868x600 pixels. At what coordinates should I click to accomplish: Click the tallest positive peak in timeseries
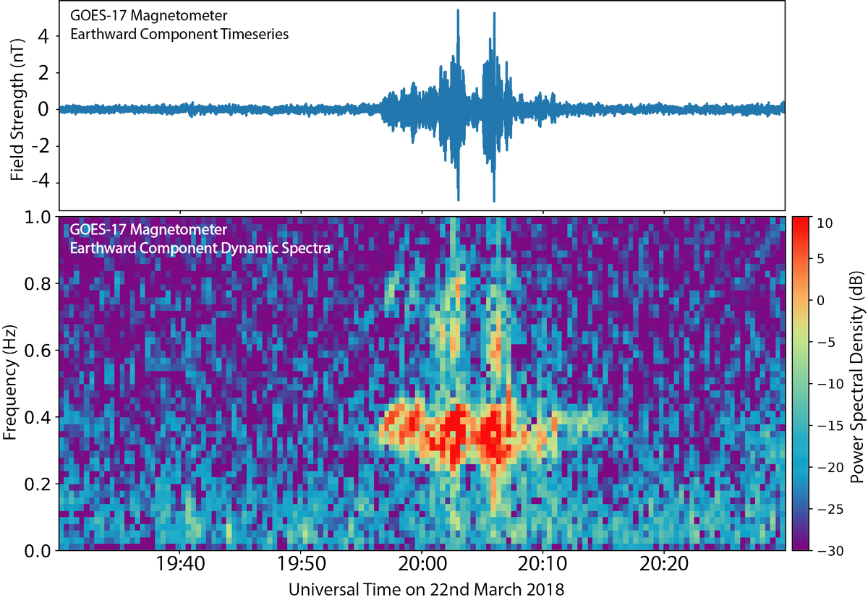(458, 12)
